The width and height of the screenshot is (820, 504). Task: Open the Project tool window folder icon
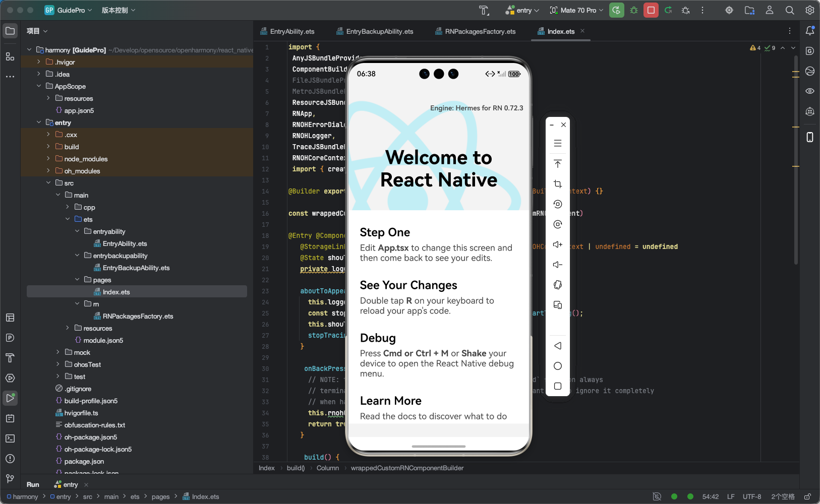(10, 31)
